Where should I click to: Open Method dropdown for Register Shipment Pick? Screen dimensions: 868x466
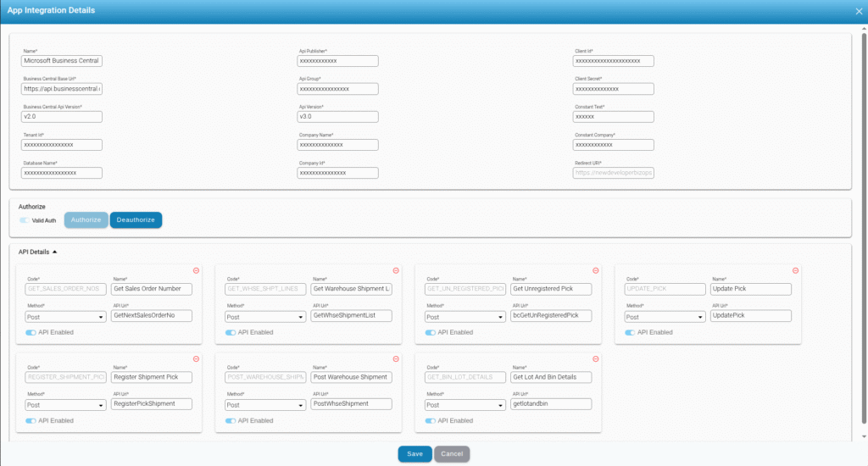point(65,405)
